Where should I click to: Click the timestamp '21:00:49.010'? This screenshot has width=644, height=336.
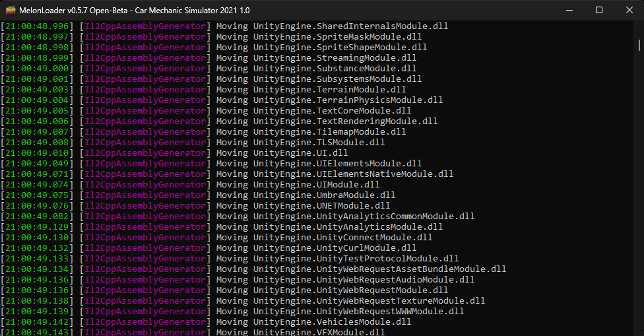tap(37, 152)
